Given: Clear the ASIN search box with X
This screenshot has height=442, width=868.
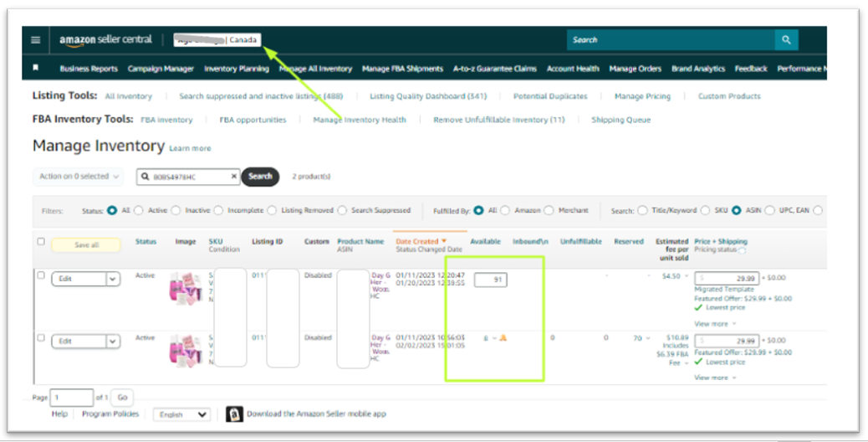Looking at the screenshot, I should click(233, 176).
